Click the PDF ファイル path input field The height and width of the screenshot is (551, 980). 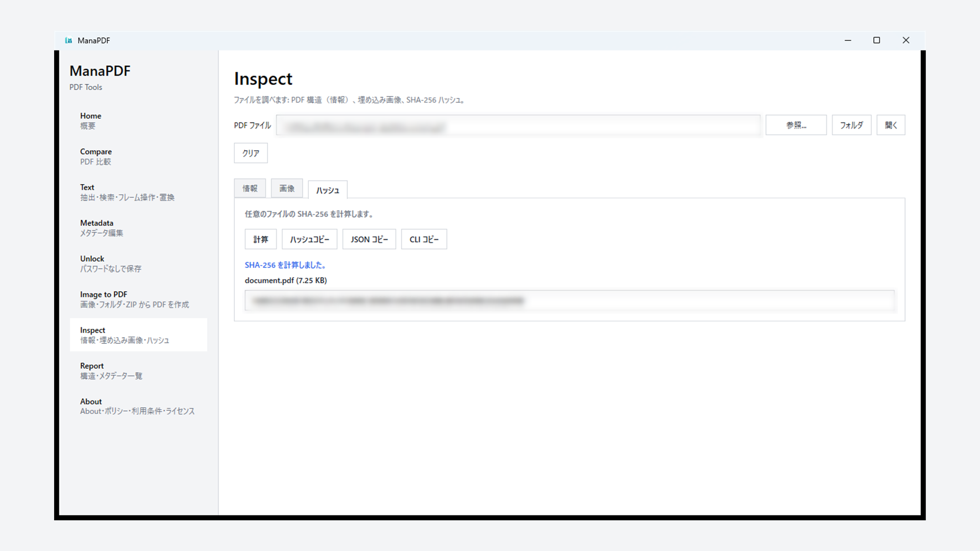(x=518, y=126)
